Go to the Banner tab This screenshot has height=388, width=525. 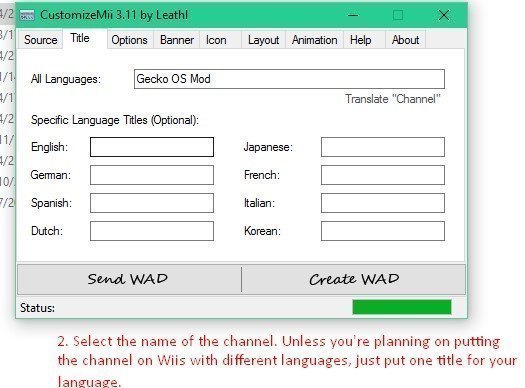177,40
